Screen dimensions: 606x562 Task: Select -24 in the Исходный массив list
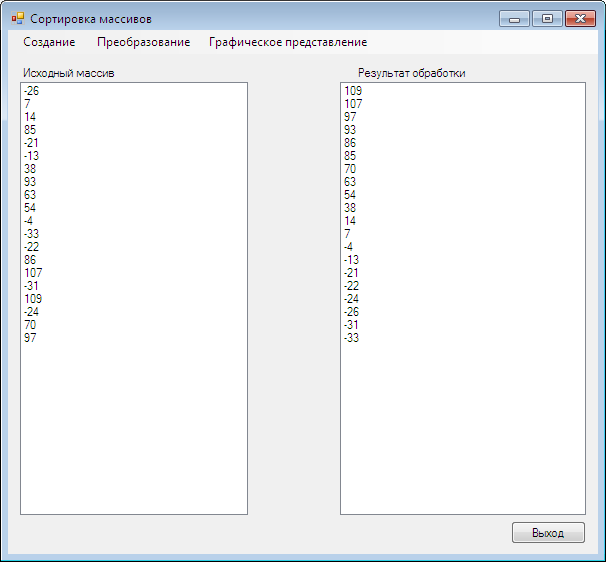[134, 312]
